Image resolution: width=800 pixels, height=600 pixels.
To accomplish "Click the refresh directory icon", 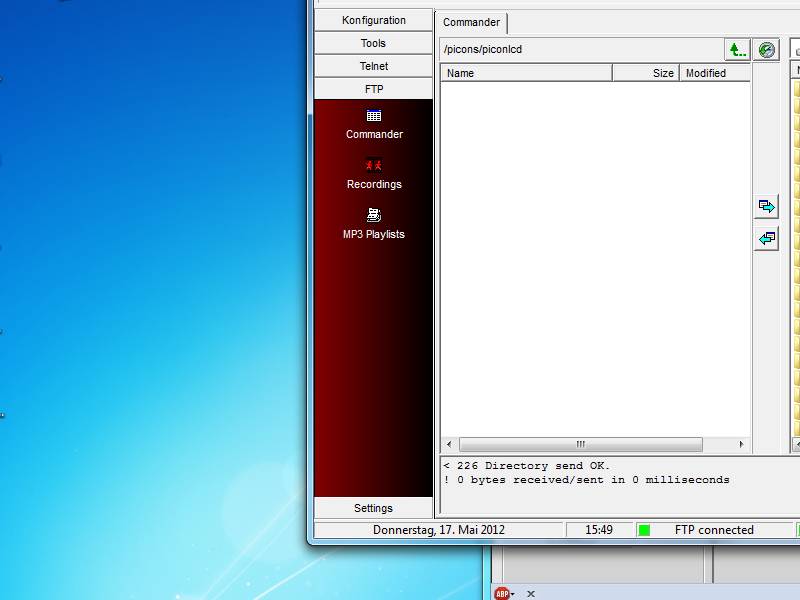I will tap(767, 50).
